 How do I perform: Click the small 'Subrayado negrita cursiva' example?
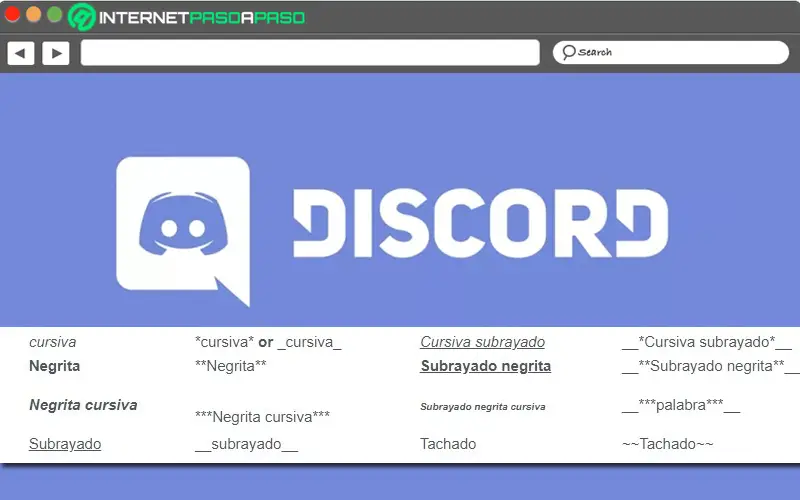pos(483,407)
